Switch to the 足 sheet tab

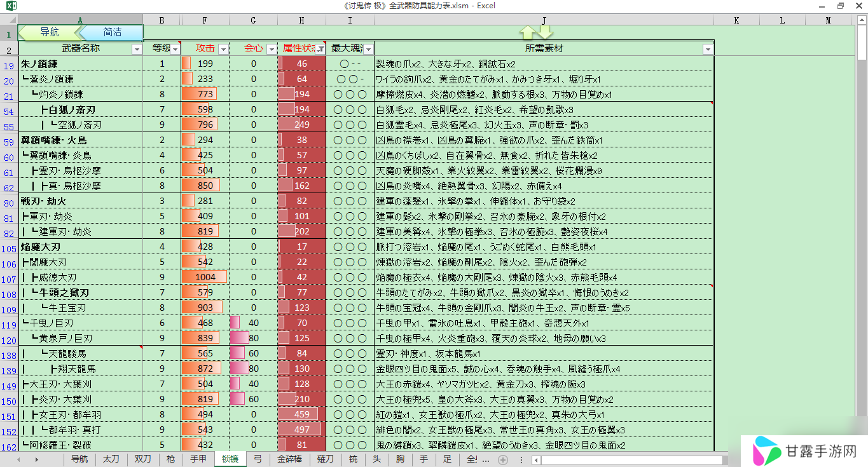pos(448,459)
